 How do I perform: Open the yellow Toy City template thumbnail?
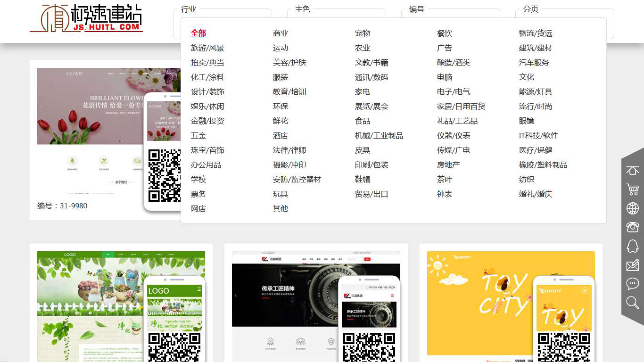point(511,306)
